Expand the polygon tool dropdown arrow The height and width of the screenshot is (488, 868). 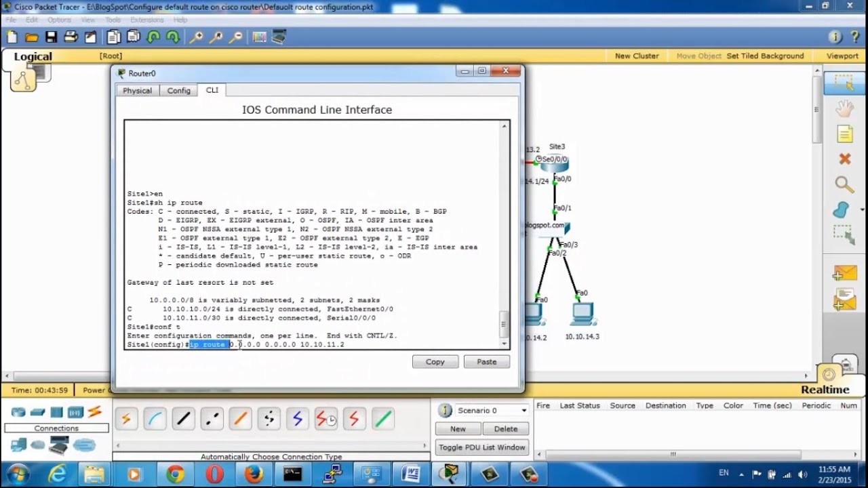861,210
